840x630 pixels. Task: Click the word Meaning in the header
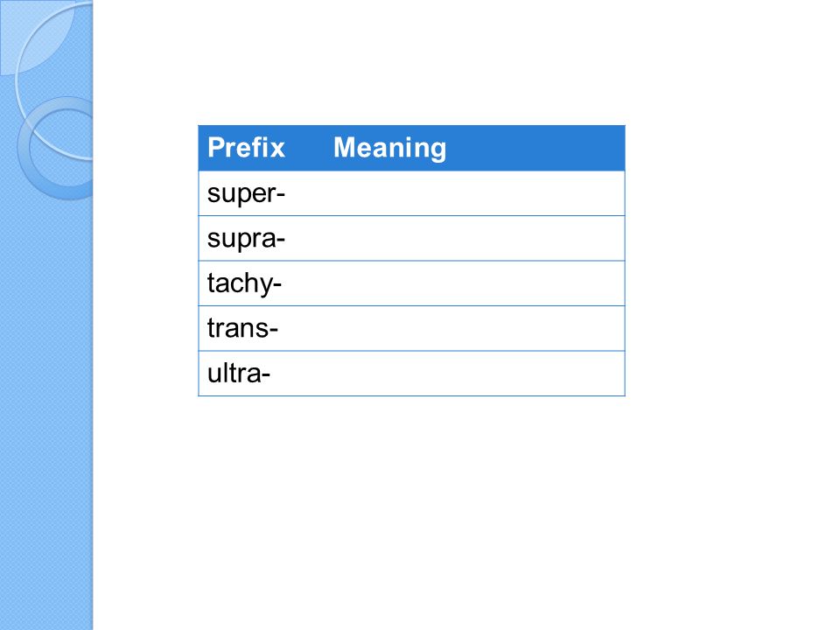click(390, 149)
